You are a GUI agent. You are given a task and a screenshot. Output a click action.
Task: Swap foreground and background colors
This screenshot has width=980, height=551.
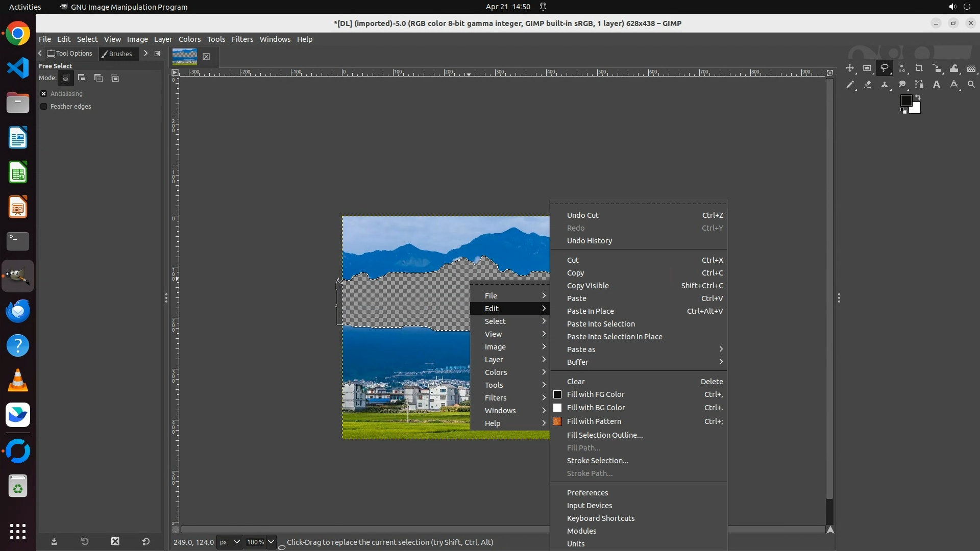click(x=918, y=97)
